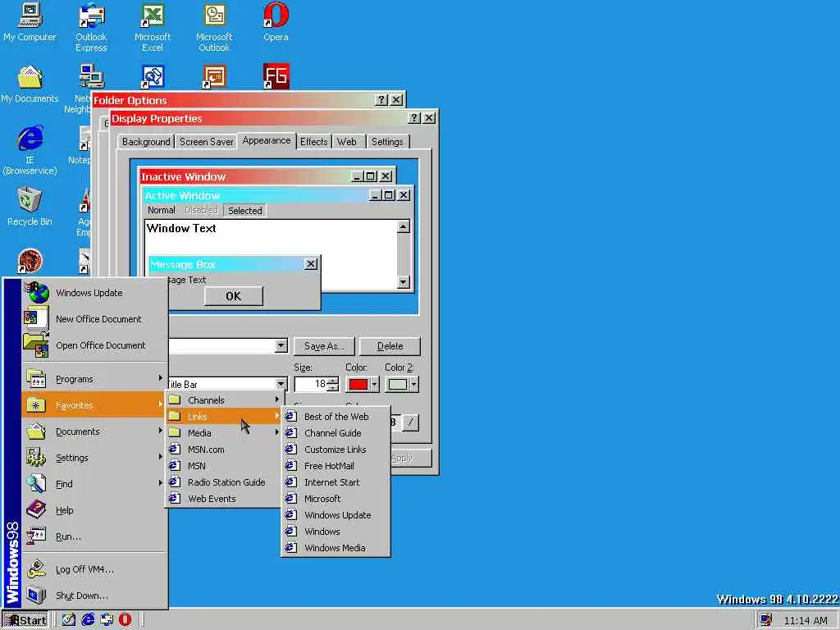The width and height of the screenshot is (840, 630).
Task: Open Free HotMail link
Action: (x=336, y=466)
